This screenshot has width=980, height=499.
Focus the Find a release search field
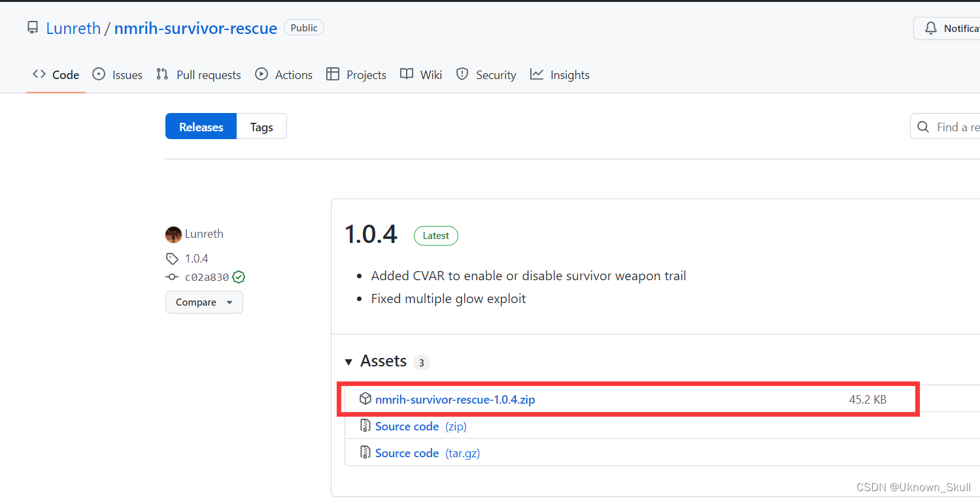point(945,127)
